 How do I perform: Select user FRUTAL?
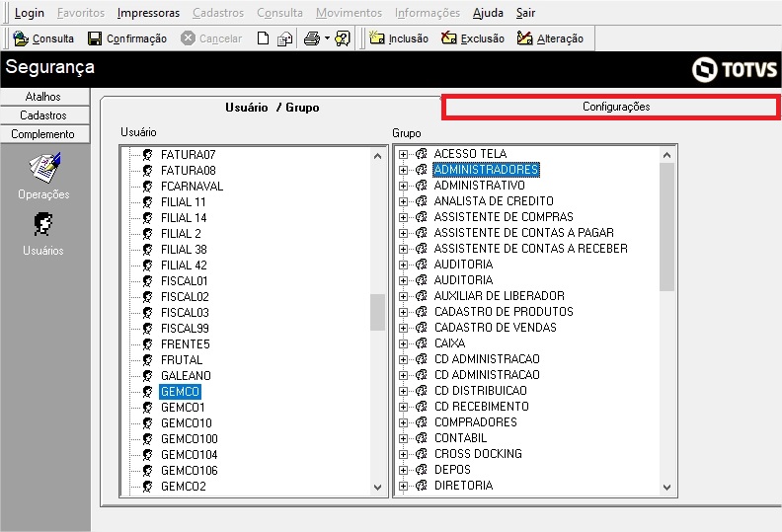coord(182,360)
